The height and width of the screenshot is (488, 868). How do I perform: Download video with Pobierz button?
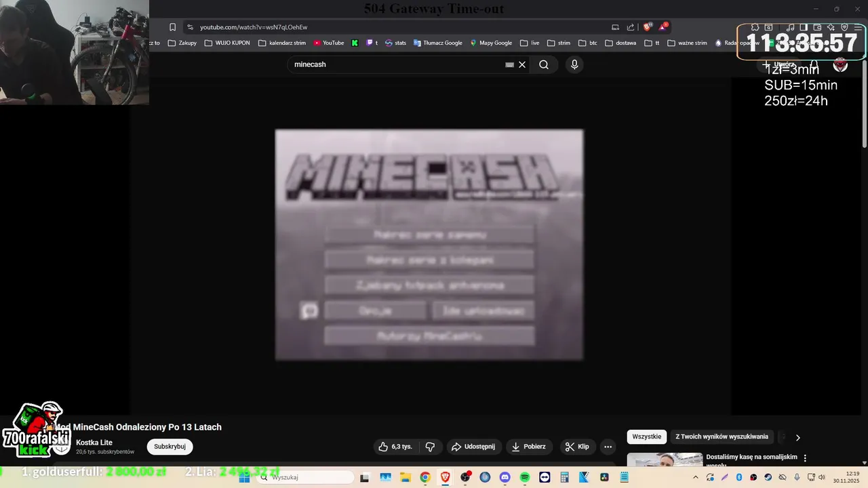coord(529,447)
